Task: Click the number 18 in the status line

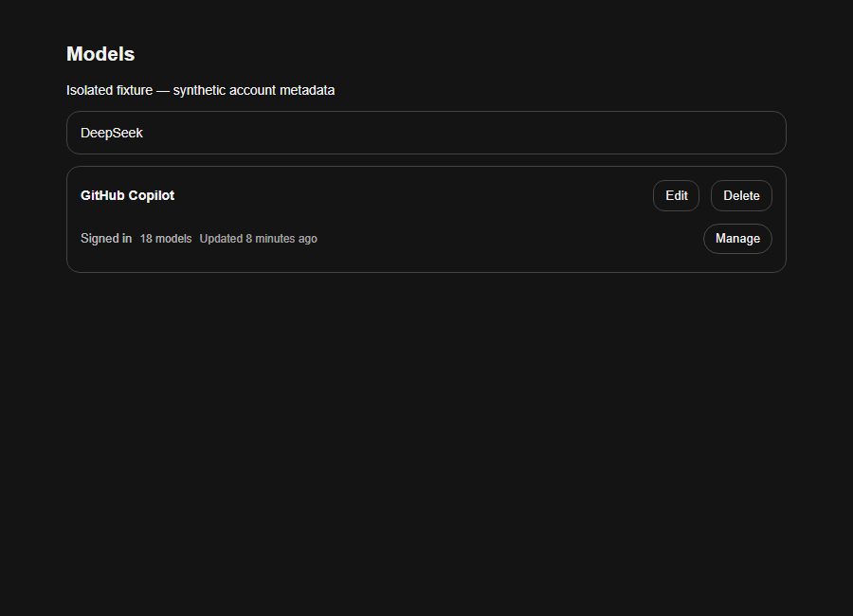Action: 146,239
